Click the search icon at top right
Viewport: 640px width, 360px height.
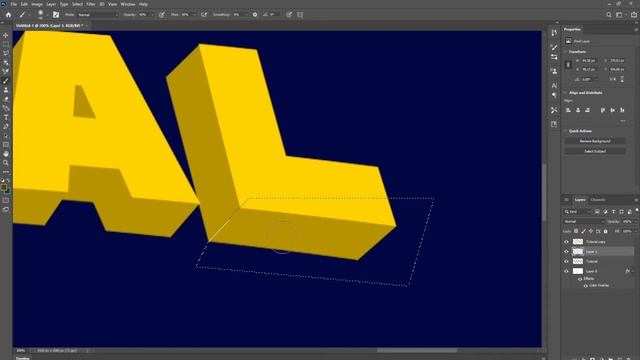[609, 15]
